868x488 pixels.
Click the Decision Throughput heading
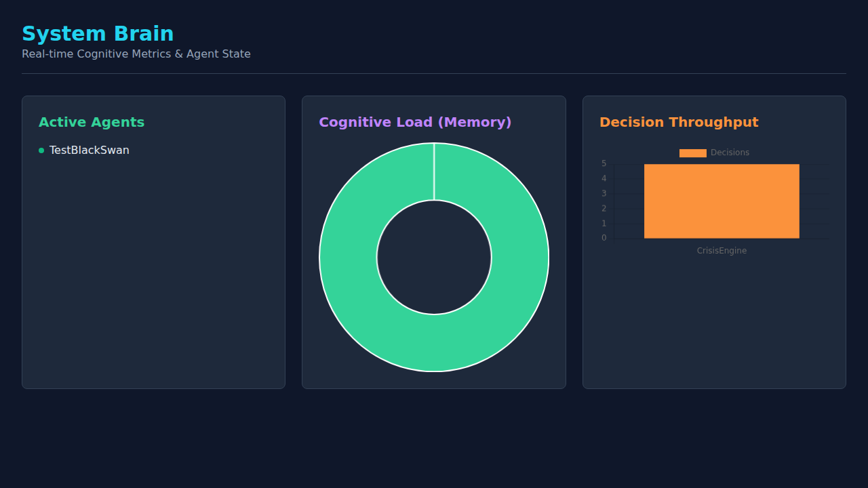coord(679,123)
